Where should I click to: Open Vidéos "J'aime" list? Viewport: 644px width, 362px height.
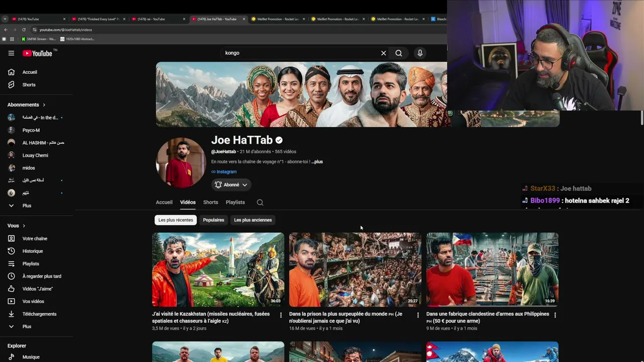pos(36,289)
